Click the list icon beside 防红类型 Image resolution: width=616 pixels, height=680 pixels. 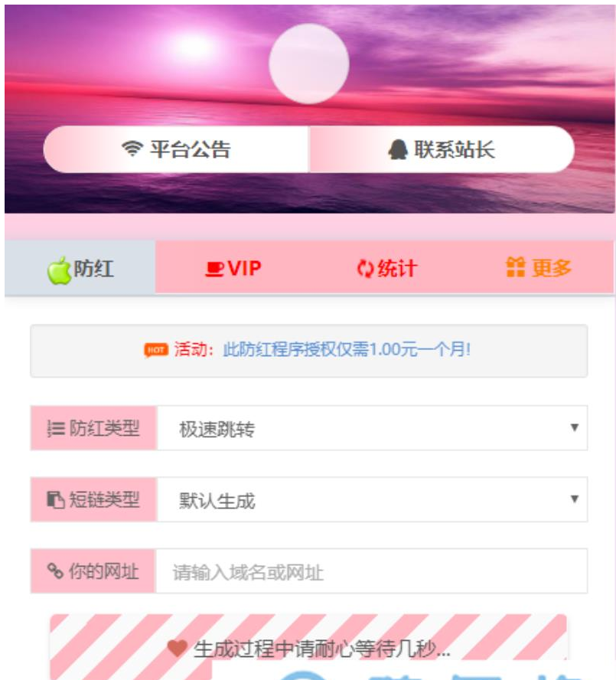[x=56, y=429]
